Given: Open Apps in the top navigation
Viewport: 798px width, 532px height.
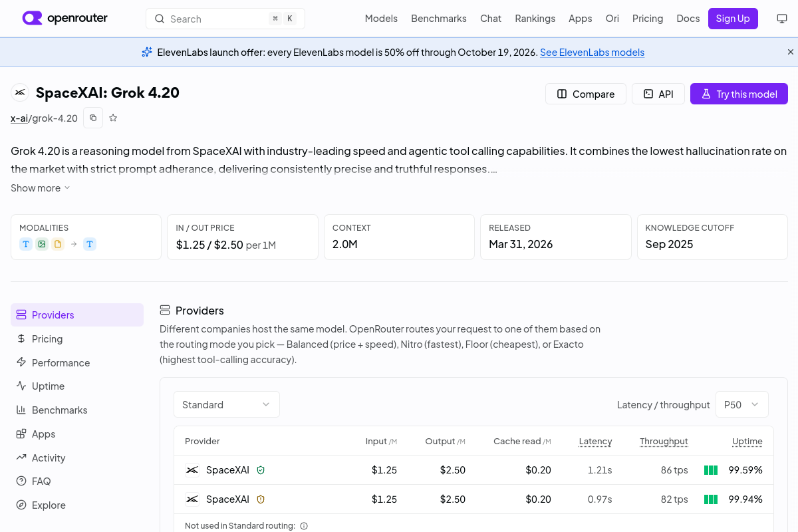Looking at the screenshot, I should pos(580,19).
